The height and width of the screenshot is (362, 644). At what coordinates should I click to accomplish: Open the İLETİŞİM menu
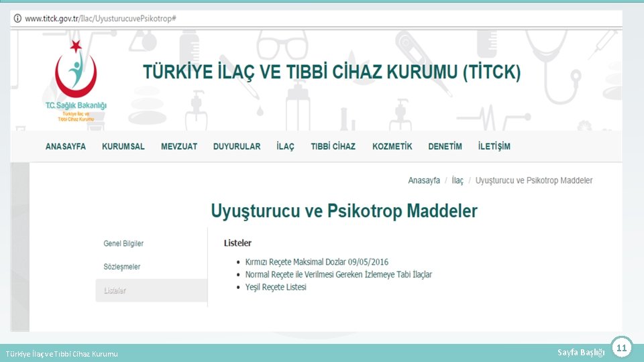coord(494,147)
